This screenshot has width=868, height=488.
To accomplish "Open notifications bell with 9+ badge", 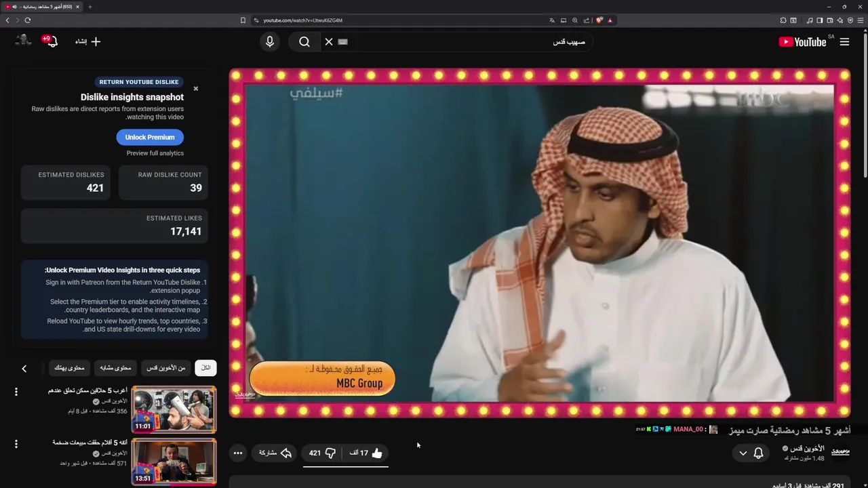I will point(52,41).
